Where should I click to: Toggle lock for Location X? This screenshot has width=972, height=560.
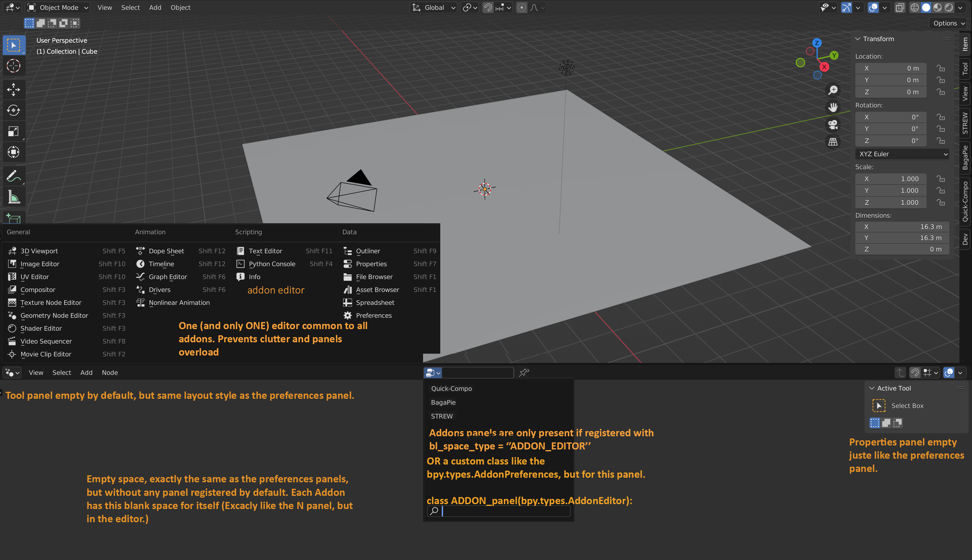pos(940,68)
